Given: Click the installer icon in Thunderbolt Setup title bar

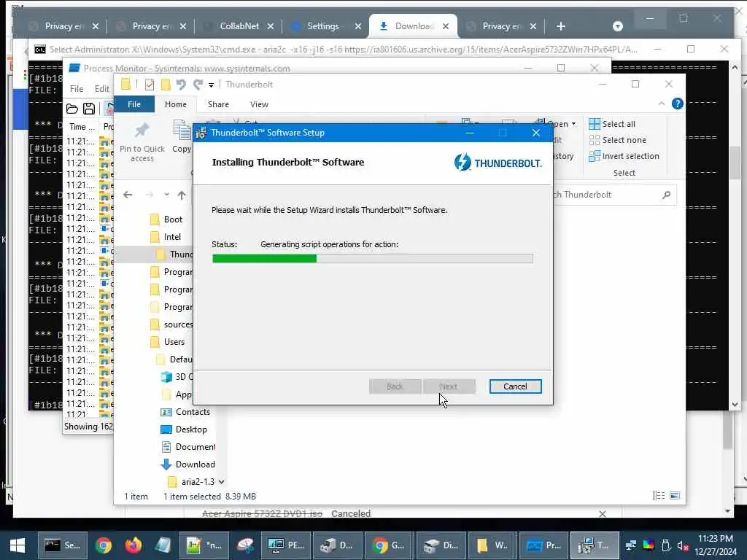Looking at the screenshot, I should click(x=201, y=133).
